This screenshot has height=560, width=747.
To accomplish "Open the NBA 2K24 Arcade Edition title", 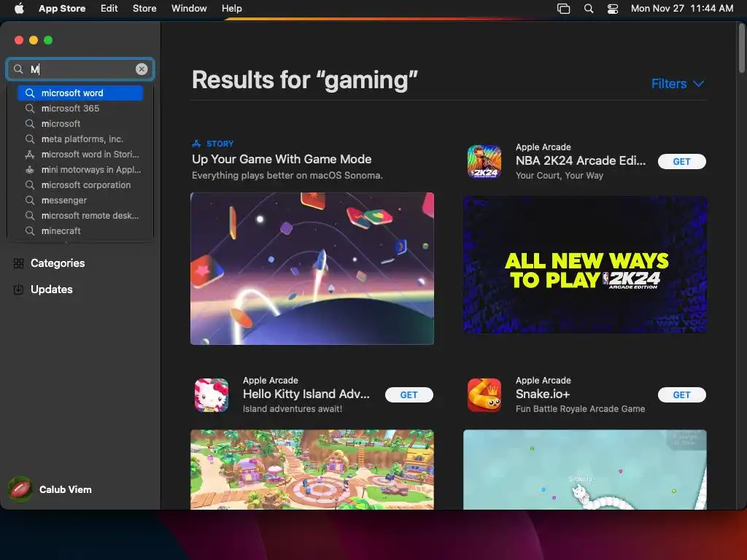I will tap(581, 160).
